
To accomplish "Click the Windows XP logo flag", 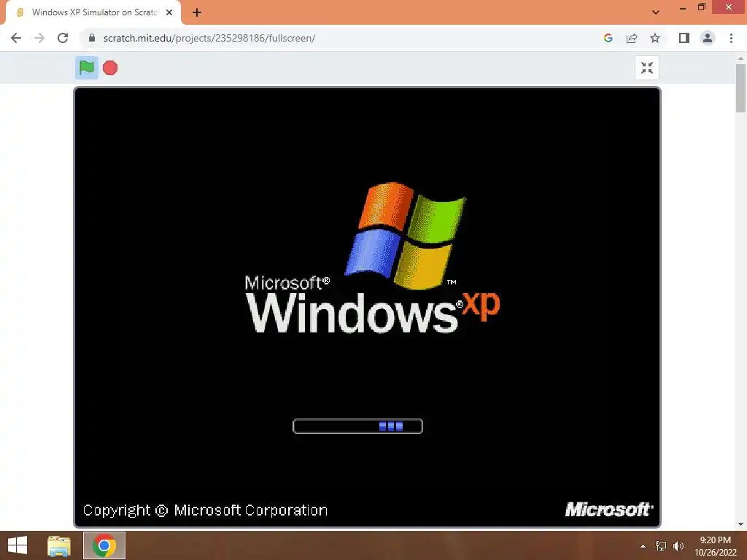I will click(x=406, y=236).
